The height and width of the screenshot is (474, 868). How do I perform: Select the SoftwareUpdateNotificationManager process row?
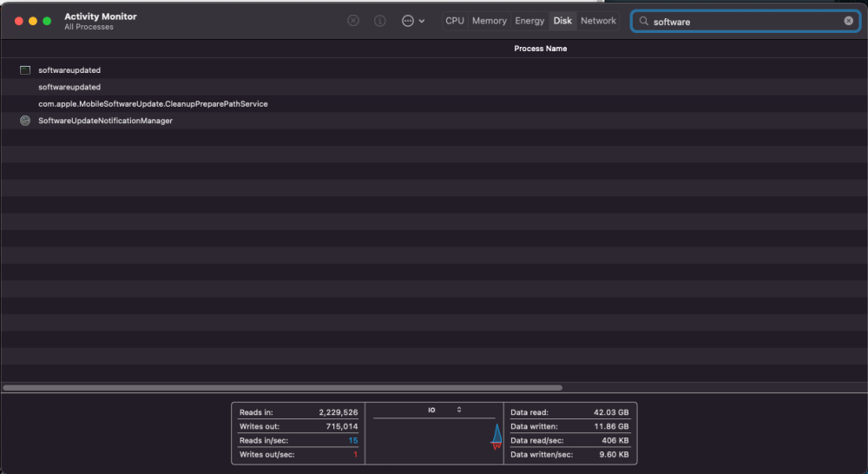[434, 121]
